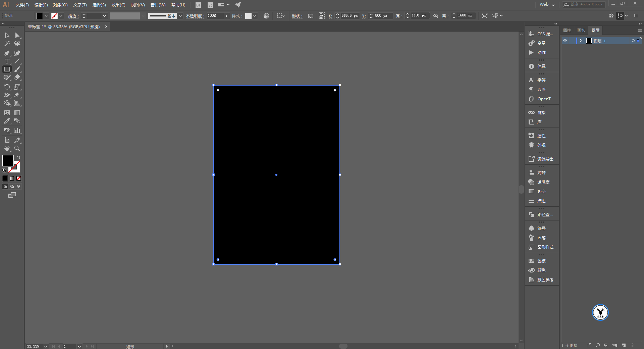Image resolution: width=644 pixels, height=349 pixels.
Task: Expand the 图层 1 layer
Action: (581, 41)
